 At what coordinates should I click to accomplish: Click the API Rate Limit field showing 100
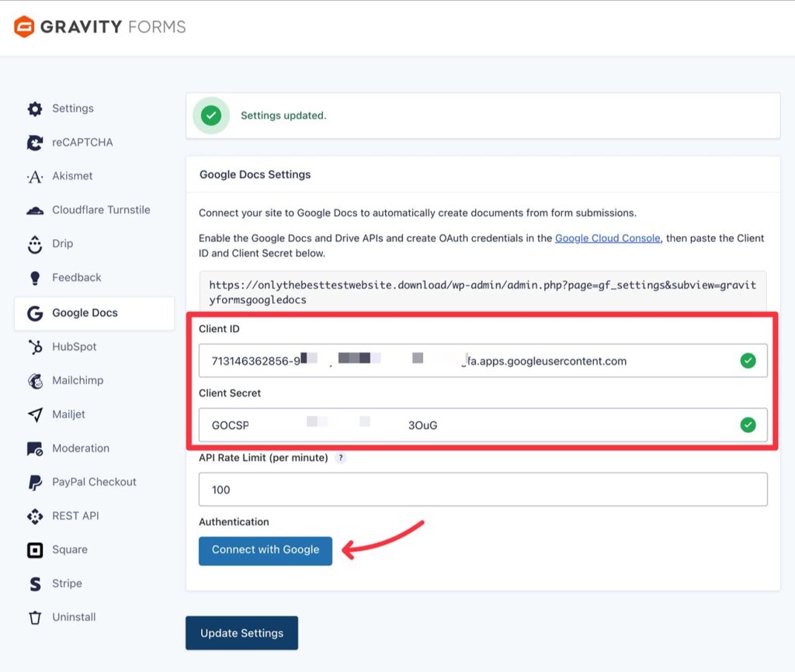(x=483, y=490)
